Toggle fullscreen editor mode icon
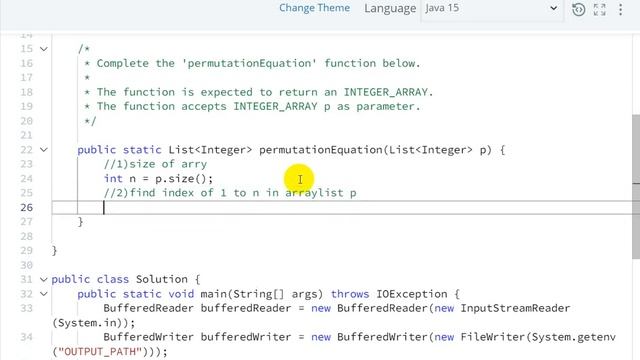 tap(600, 9)
